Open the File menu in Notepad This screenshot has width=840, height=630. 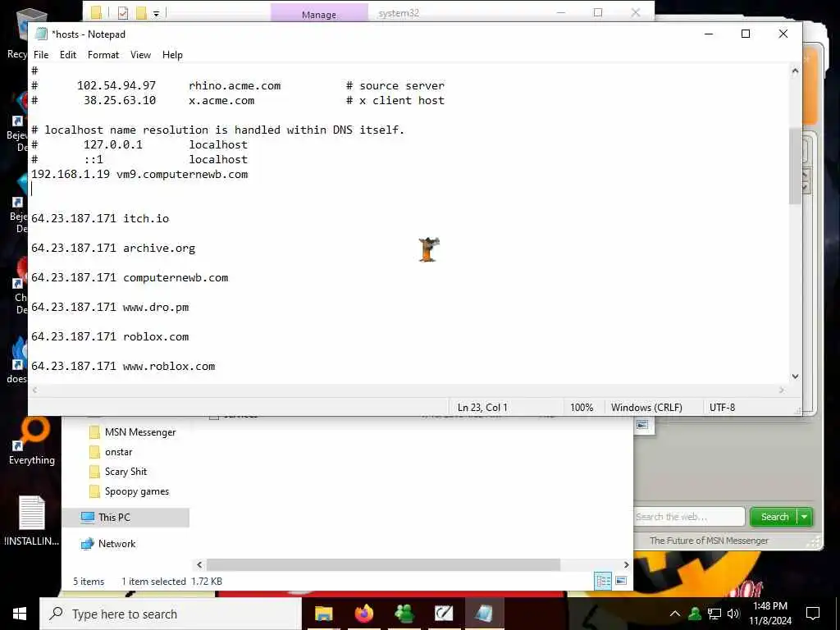coord(41,55)
